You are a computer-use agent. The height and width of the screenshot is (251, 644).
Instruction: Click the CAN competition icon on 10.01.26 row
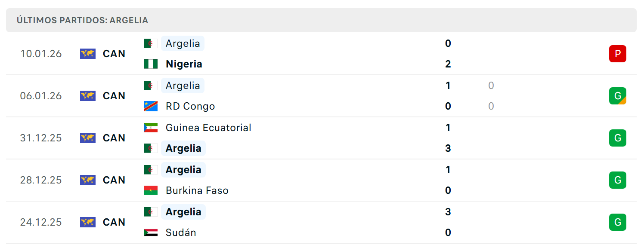pos(88,54)
